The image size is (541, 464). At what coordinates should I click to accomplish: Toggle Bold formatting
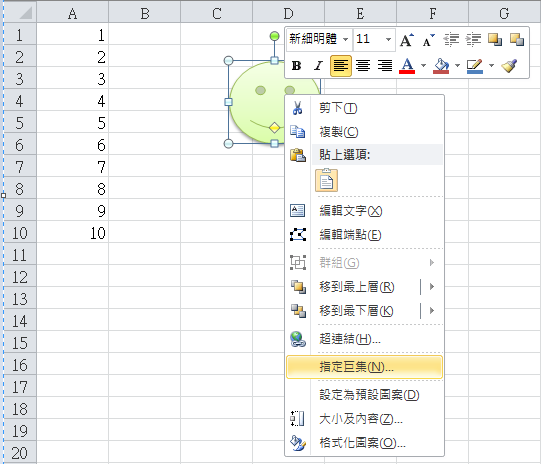pos(296,66)
